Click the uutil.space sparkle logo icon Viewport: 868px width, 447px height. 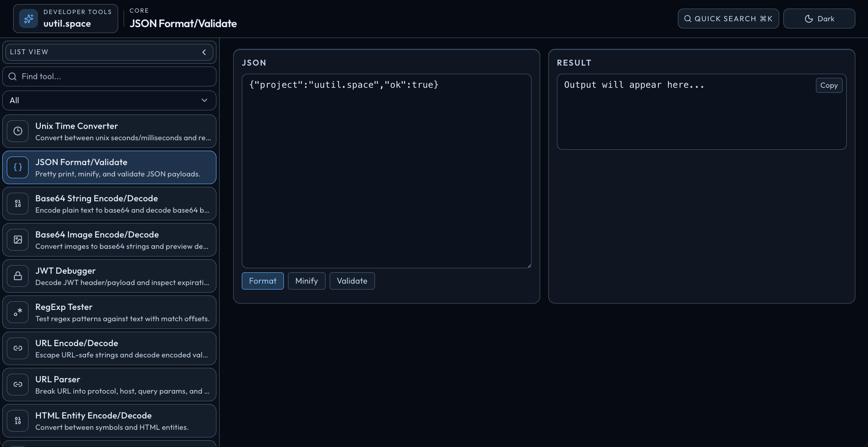(x=28, y=19)
